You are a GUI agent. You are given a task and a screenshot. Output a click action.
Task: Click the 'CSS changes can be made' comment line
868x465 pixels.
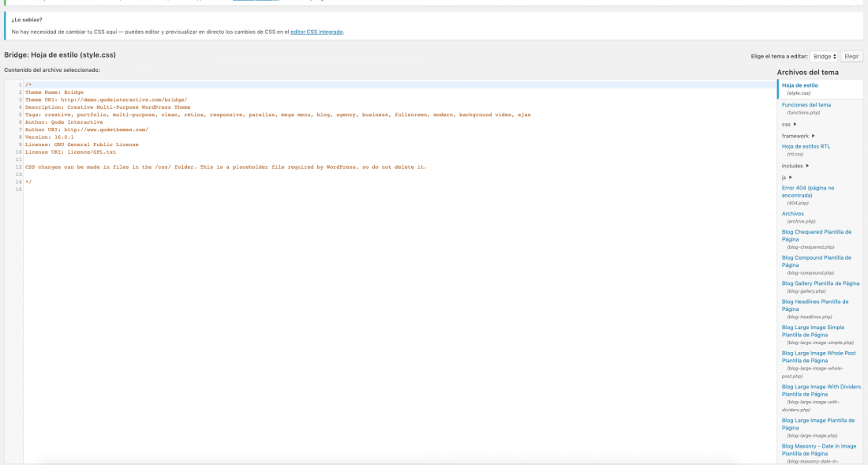click(226, 167)
